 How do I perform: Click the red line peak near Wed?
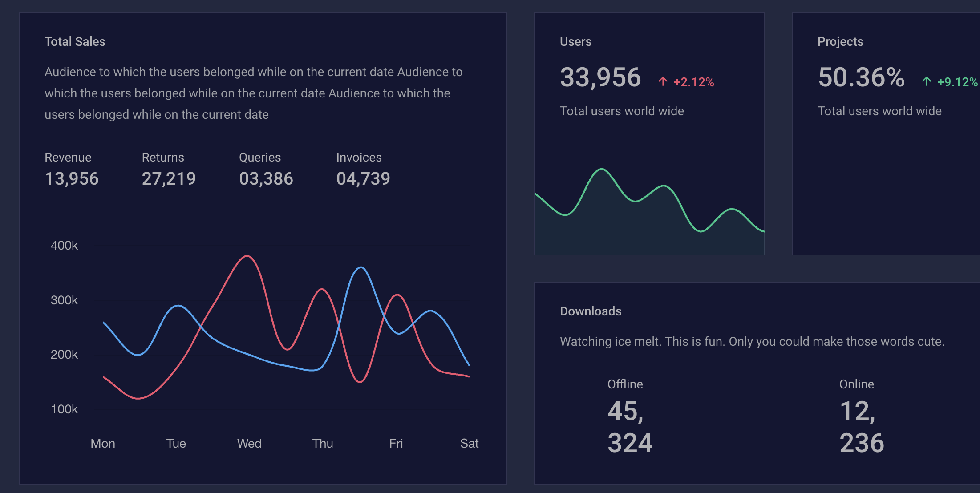point(247,256)
